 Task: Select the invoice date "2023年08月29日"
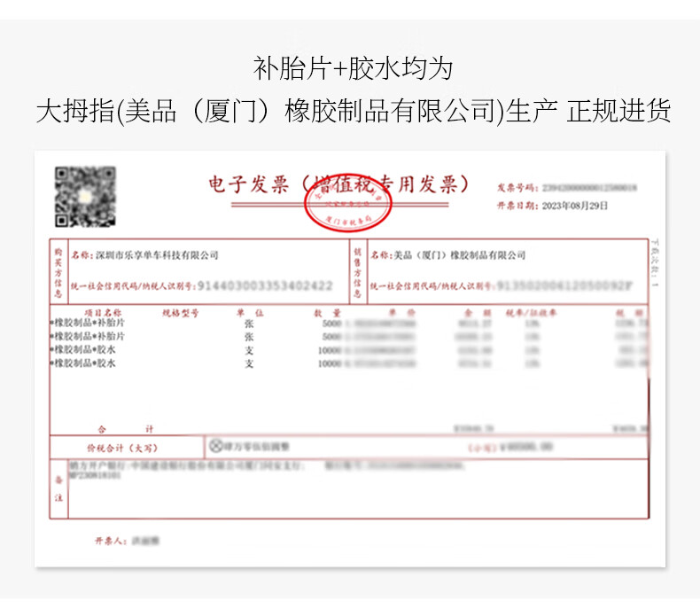(x=575, y=206)
